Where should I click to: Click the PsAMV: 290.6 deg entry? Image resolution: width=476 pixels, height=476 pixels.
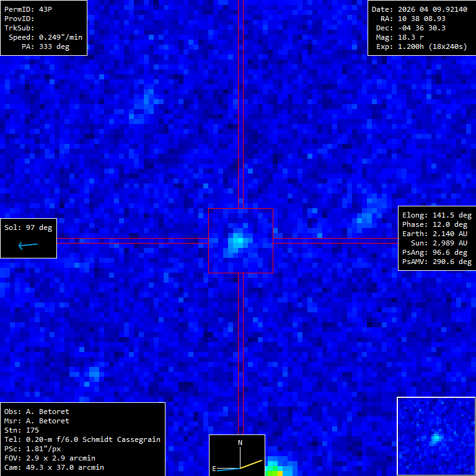437,262
